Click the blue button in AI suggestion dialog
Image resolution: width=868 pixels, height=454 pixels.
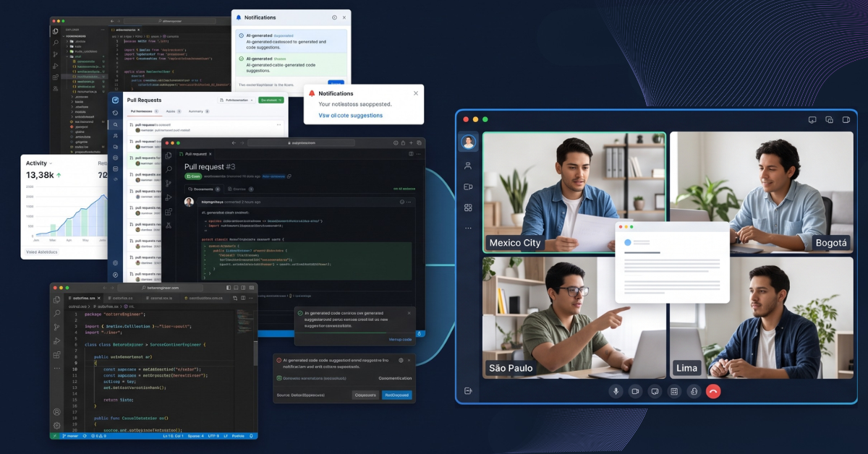[x=396, y=395]
